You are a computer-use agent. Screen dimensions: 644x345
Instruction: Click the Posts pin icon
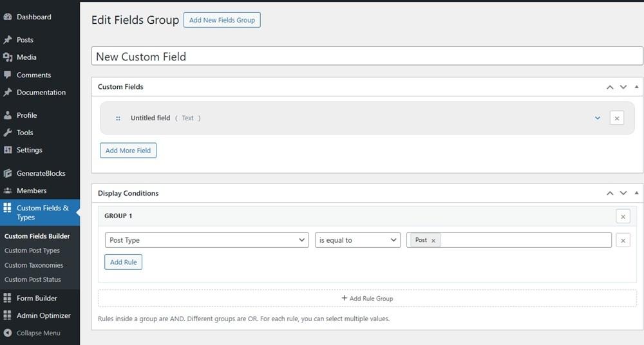(x=7, y=40)
